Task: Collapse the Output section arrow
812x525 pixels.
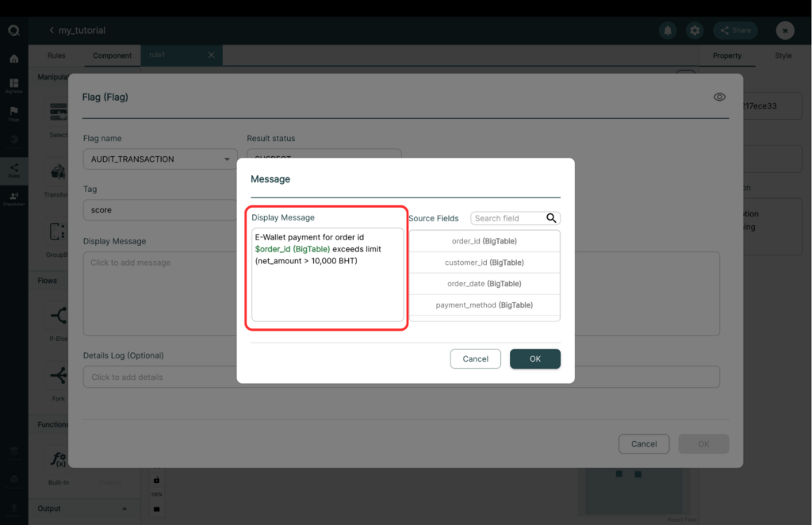Action: point(124,508)
